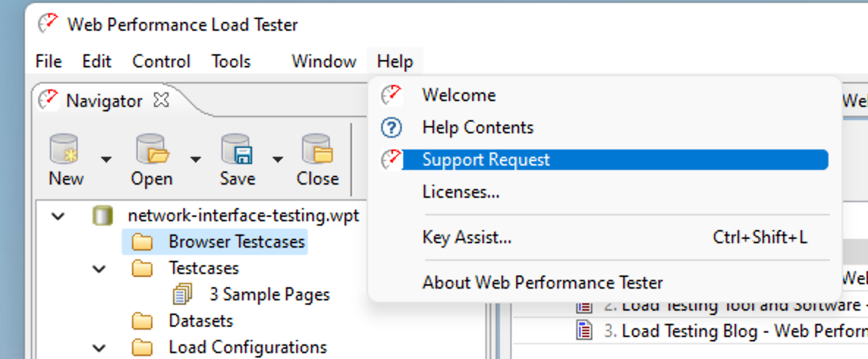Select the 3 Sample Pages testcase
This screenshot has height=359, width=868.
(270, 295)
